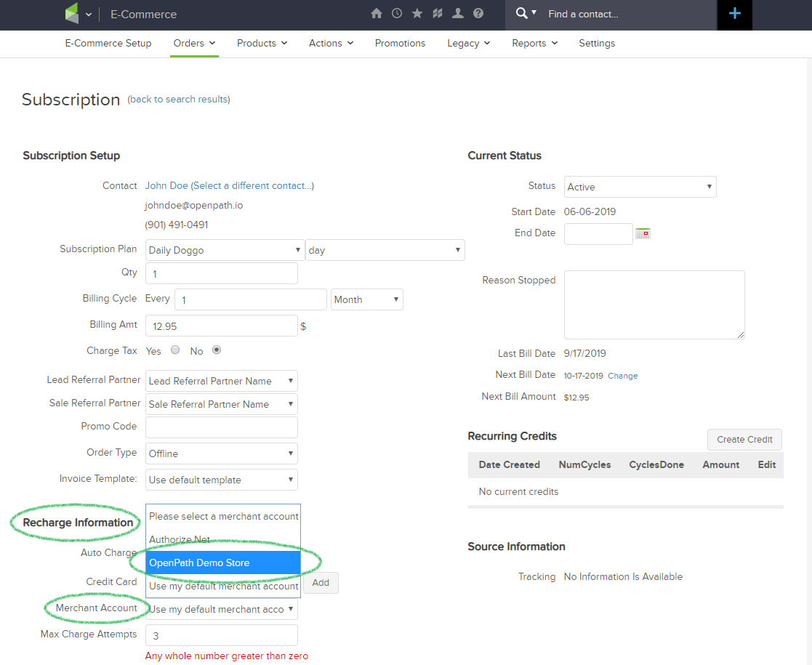Open the Reports menu

click(x=535, y=44)
